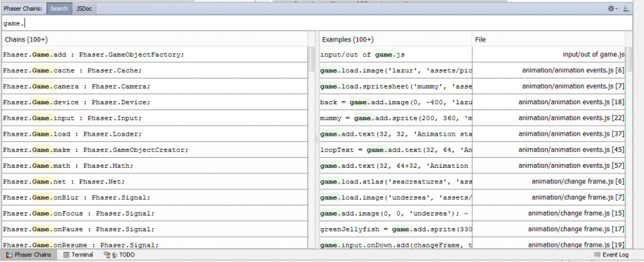Open the Terminal tool window

pos(78,254)
